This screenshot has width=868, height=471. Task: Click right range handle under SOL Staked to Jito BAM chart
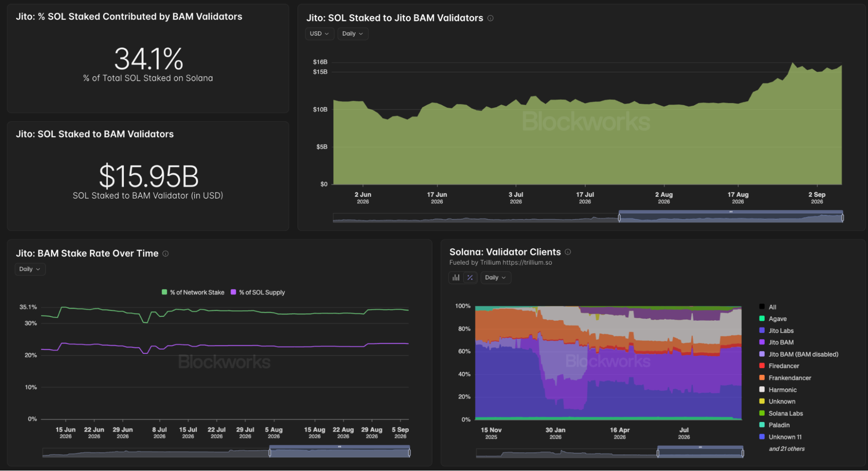point(842,218)
